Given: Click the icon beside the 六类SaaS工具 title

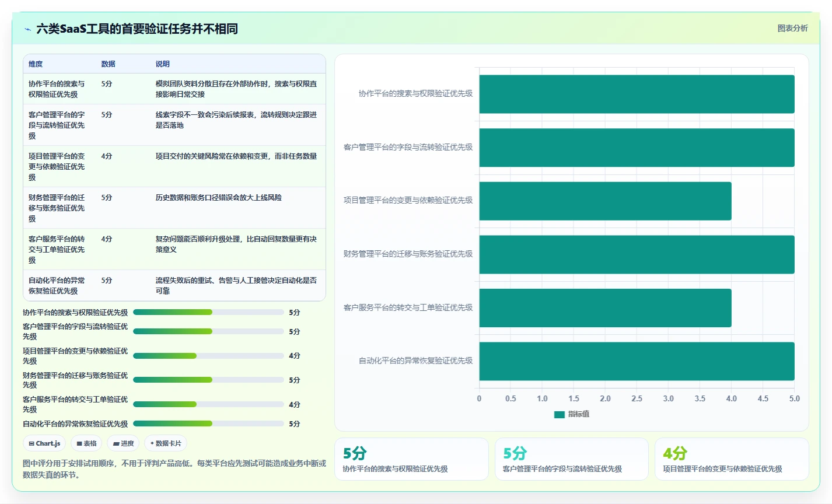Looking at the screenshot, I should click(27, 29).
